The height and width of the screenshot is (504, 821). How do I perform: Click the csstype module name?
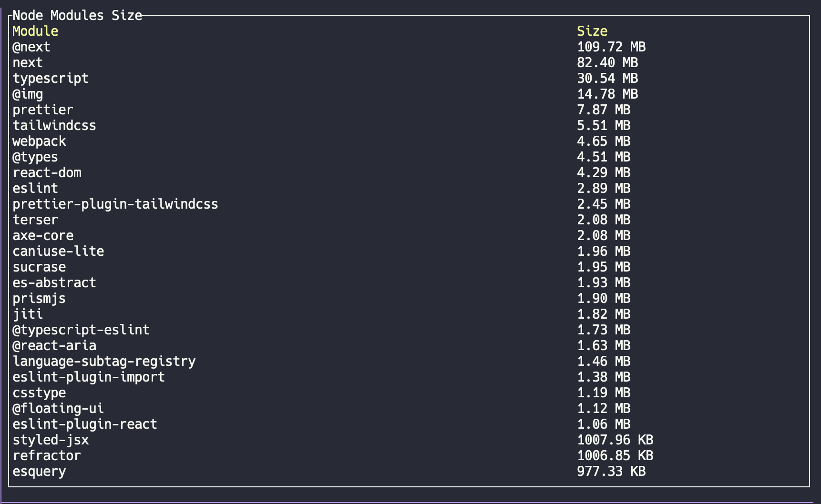click(x=39, y=393)
